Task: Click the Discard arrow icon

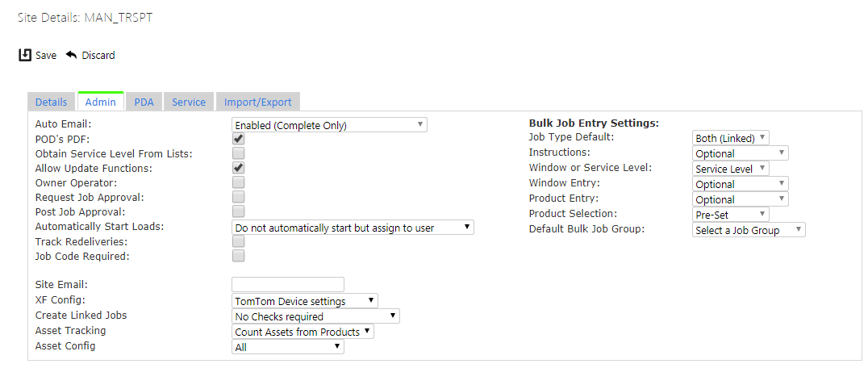Action: tap(72, 55)
